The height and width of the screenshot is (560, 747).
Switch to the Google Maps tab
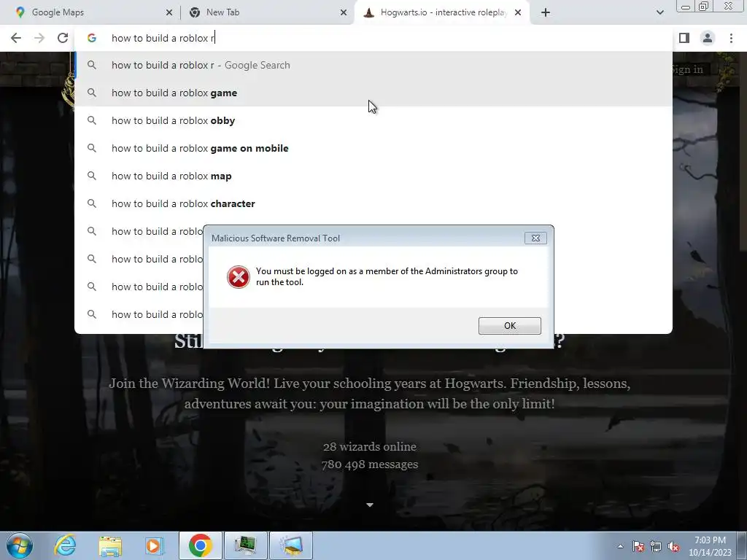tap(90, 12)
